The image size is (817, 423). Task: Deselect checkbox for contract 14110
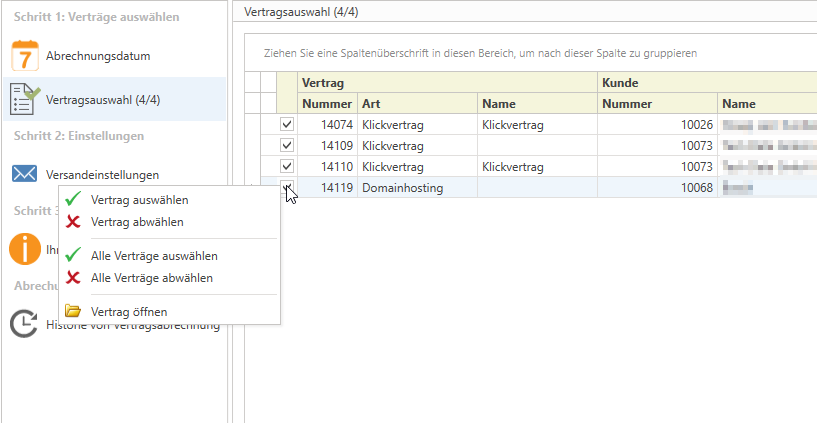[287, 167]
